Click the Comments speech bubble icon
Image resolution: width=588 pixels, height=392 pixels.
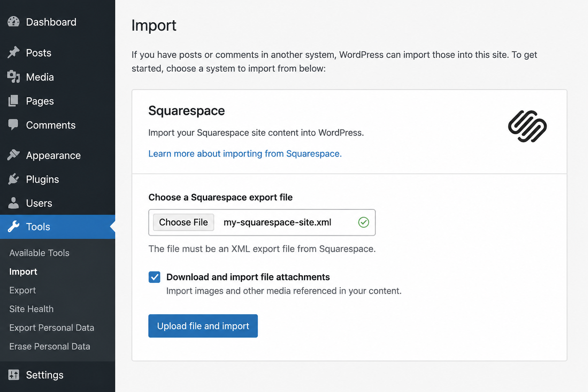(x=13, y=125)
